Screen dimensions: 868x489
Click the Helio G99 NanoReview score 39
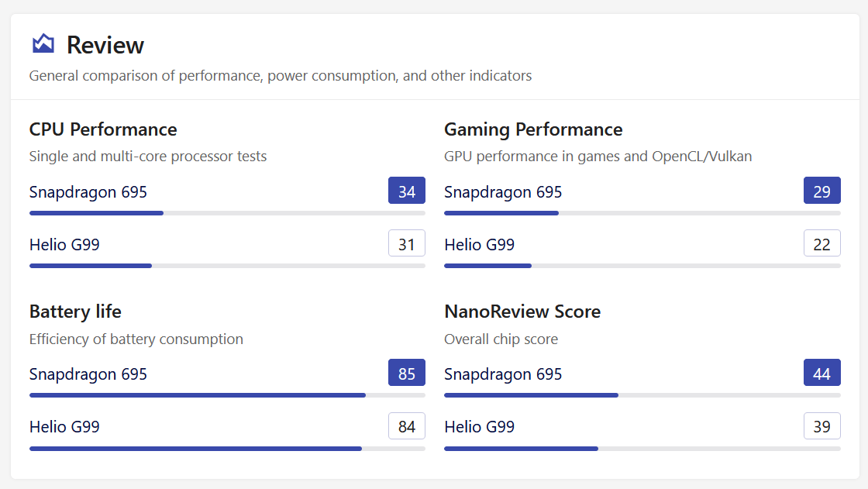[x=822, y=426]
